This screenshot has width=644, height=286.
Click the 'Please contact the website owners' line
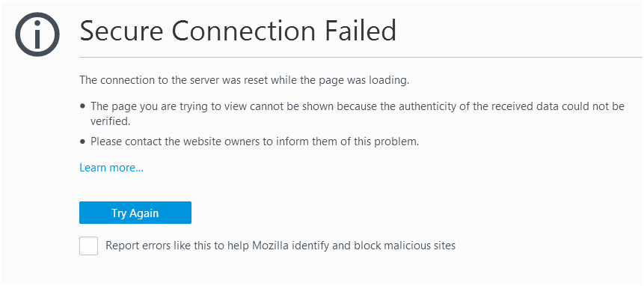click(254, 142)
